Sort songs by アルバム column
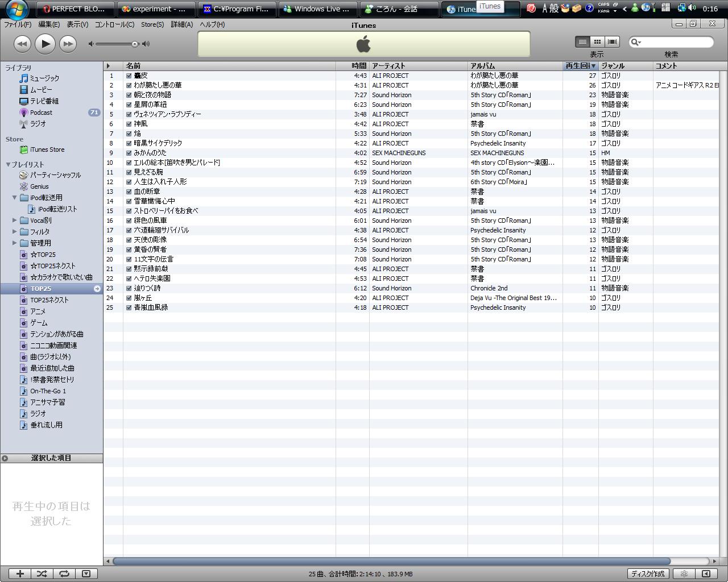This screenshot has height=582, width=728. tap(515, 66)
